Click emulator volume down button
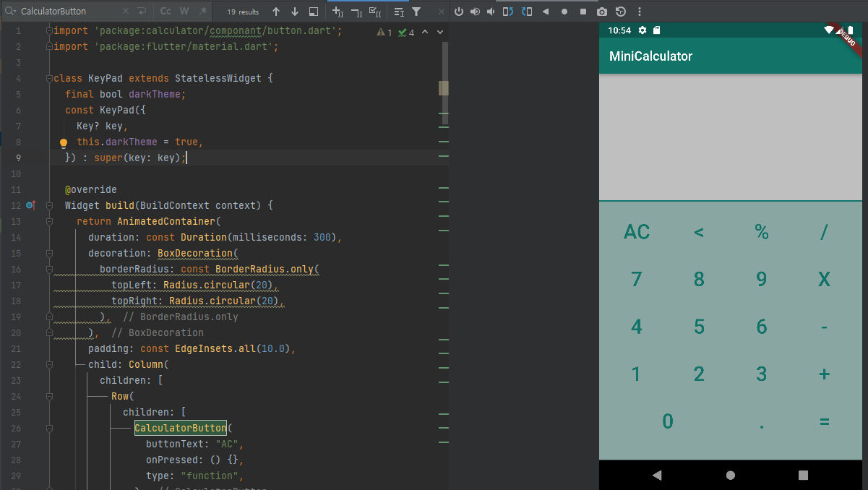868x490 pixels. point(491,12)
